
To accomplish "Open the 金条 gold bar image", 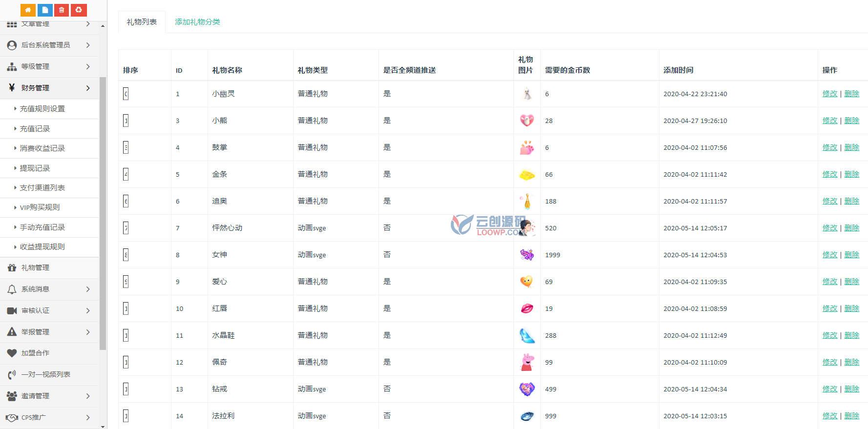I will [x=527, y=174].
